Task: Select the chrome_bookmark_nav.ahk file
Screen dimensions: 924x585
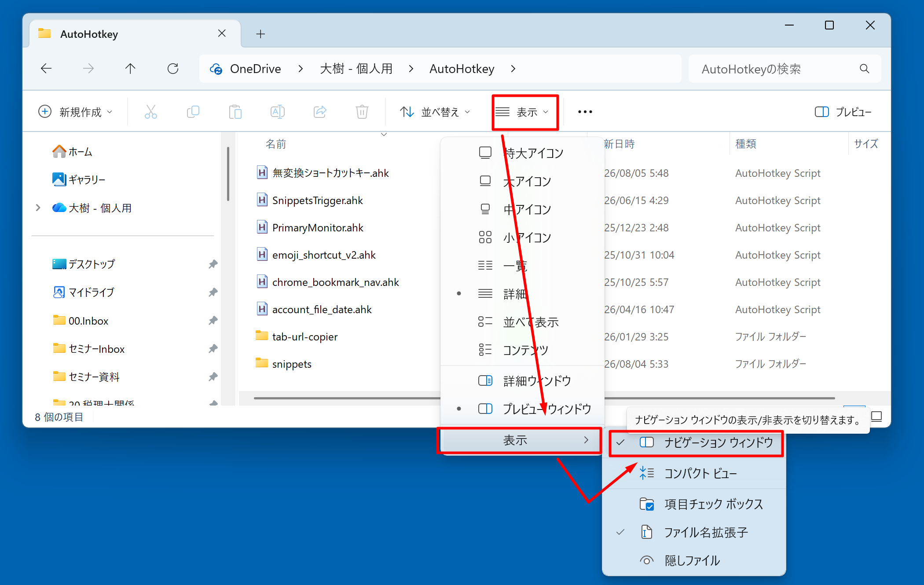Action: coord(335,282)
